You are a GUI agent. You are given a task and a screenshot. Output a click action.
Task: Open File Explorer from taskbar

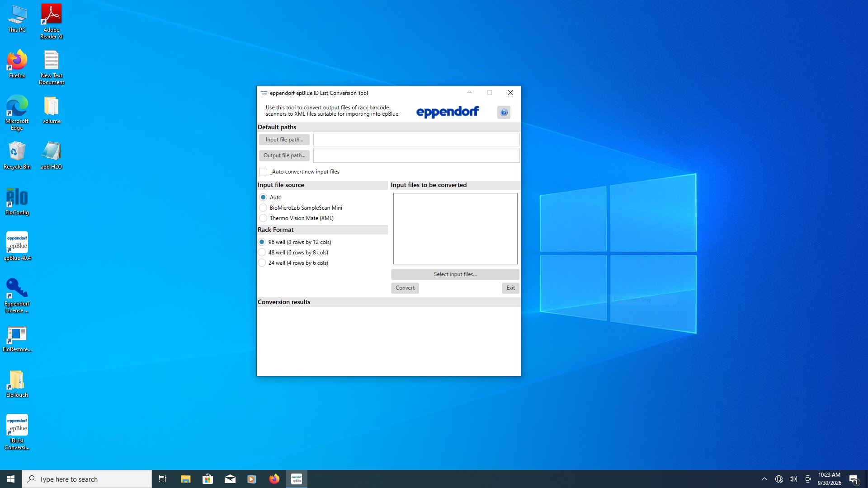185,479
